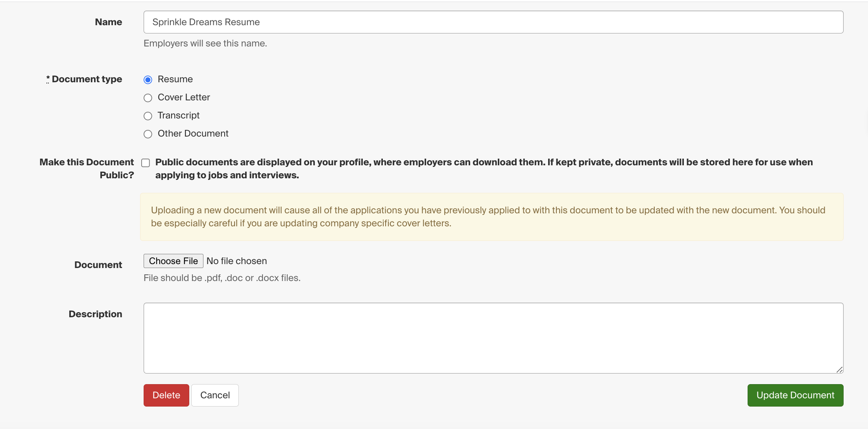This screenshot has height=429, width=868.
Task: Click 'Employers will see this name.' hint
Action: [205, 43]
